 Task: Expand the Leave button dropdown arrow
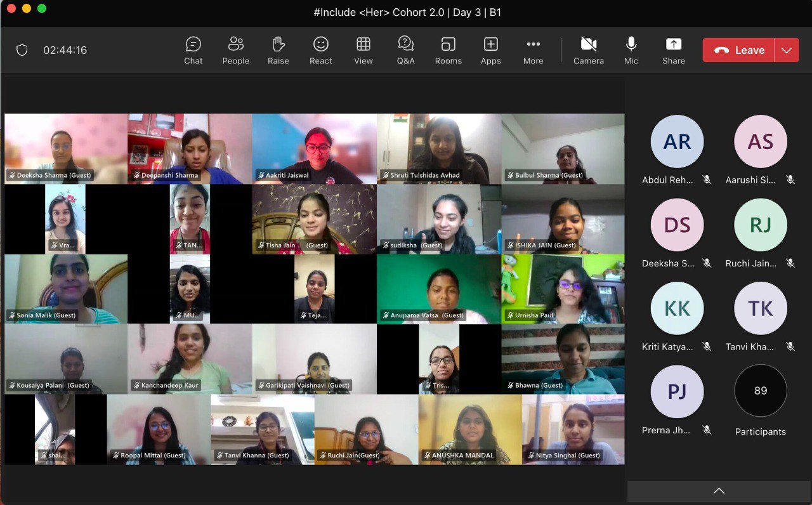click(x=787, y=50)
